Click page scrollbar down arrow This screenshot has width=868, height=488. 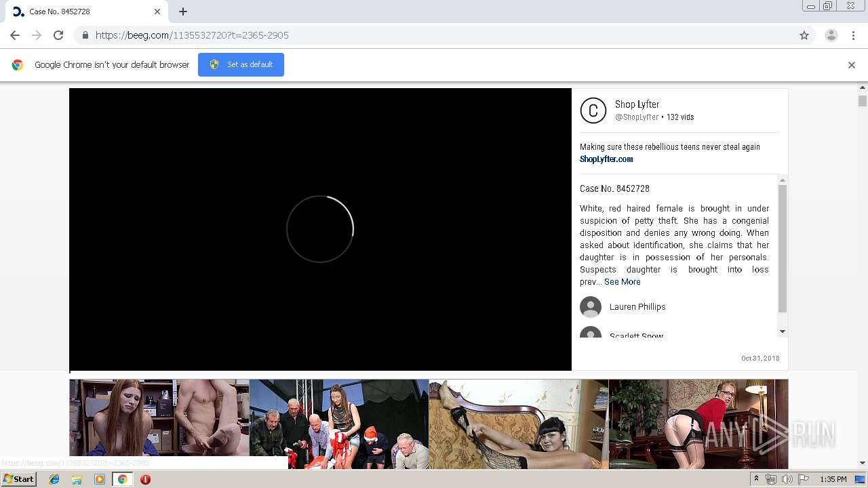click(x=863, y=464)
